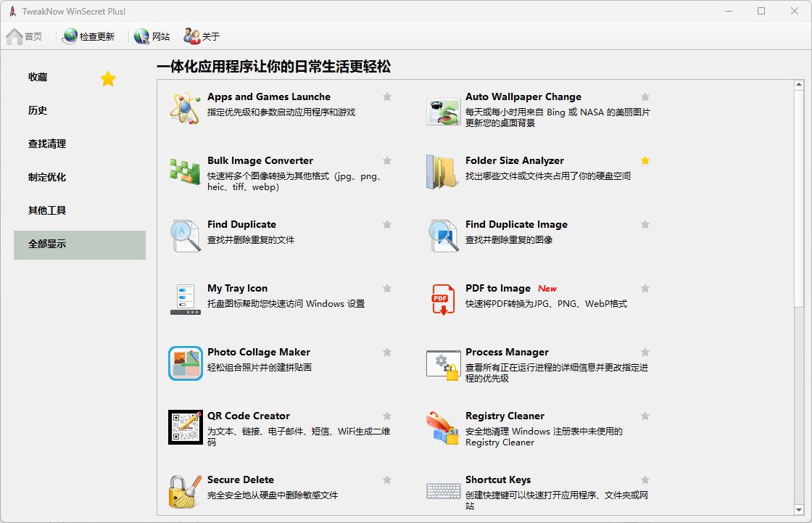Open the Registry Cleaner title
Image resolution: width=812 pixels, height=523 pixels.
505,416
